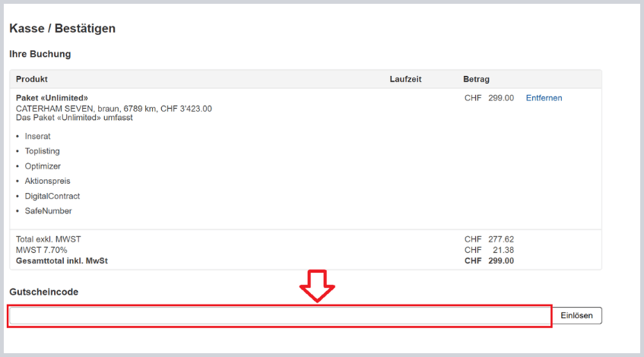Select the Laufzeit column header

click(405, 79)
